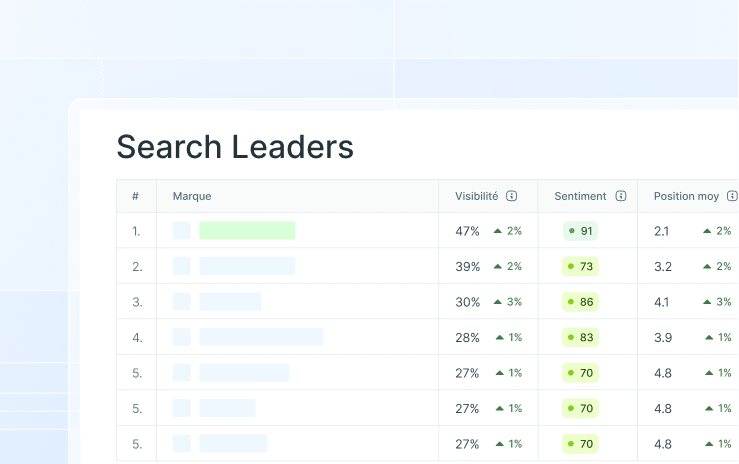
Task: Click the Search Leaders heading
Action: coord(235,147)
